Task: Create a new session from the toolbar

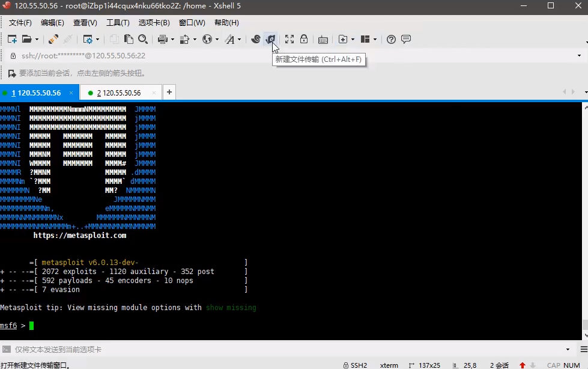Action: click(x=12, y=39)
